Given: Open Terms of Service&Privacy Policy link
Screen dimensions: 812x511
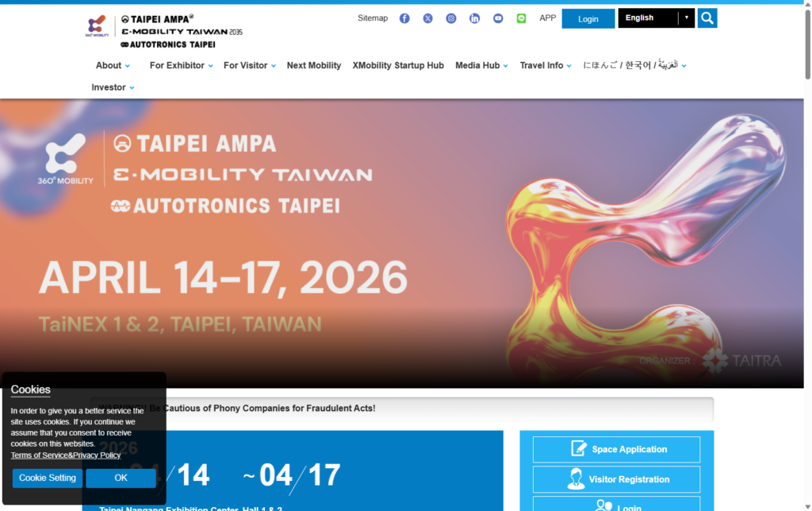Looking at the screenshot, I should (65, 455).
